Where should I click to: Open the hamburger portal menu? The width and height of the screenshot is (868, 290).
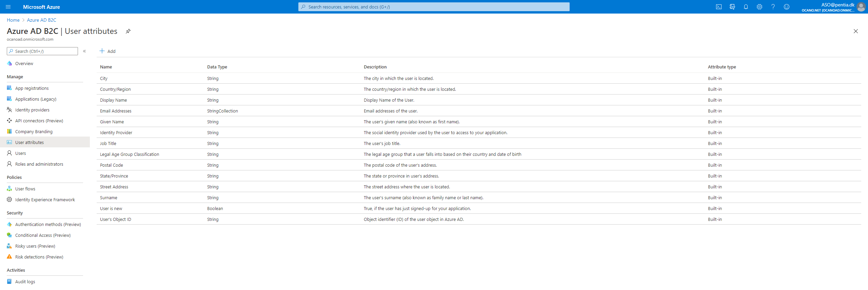8,7
